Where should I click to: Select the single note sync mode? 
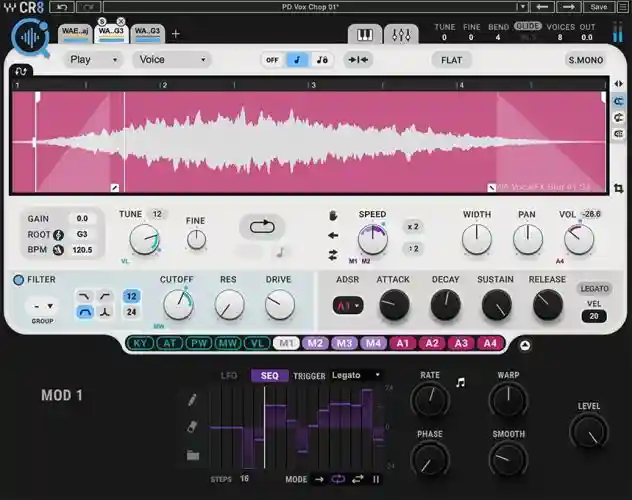297,60
